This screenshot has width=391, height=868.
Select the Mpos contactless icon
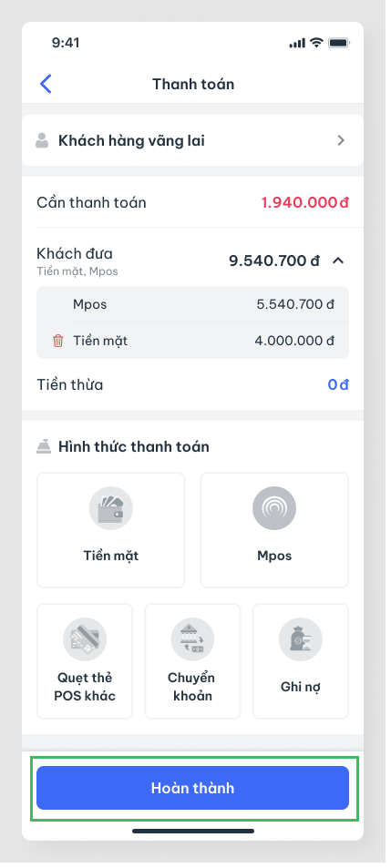coord(274,508)
